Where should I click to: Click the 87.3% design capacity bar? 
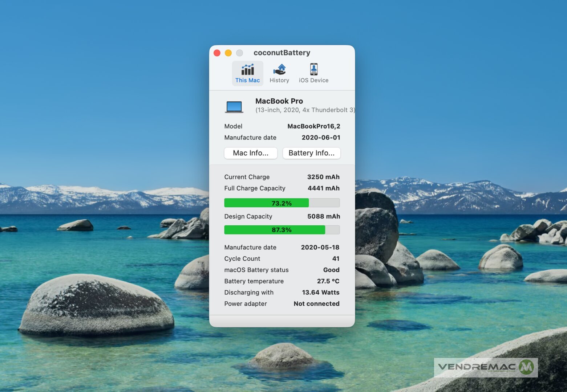coord(282,230)
